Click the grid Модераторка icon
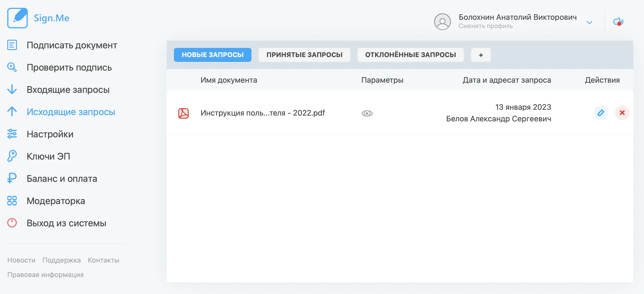The image size is (644, 294). pyautogui.click(x=12, y=201)
